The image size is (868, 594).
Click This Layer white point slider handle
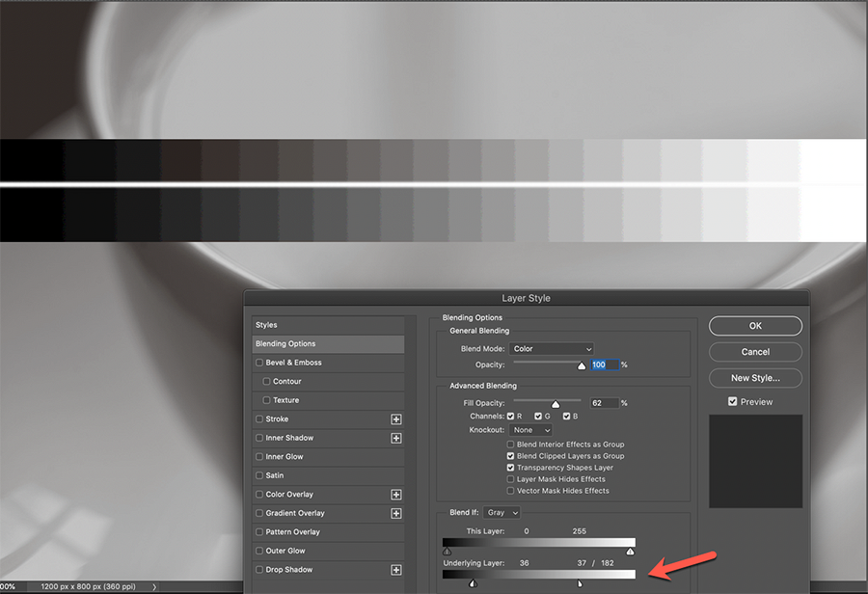[x=630, y=552]
